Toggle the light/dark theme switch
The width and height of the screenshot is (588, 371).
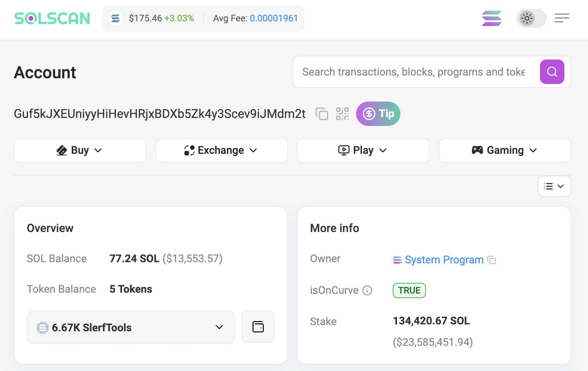pyautogui.click(x=531, y=18)
